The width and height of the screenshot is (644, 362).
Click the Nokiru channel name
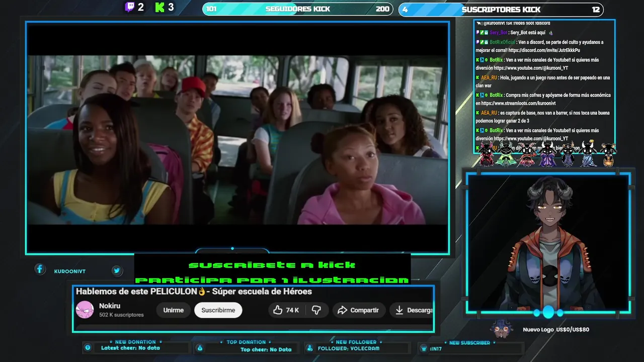coord(110,306)
